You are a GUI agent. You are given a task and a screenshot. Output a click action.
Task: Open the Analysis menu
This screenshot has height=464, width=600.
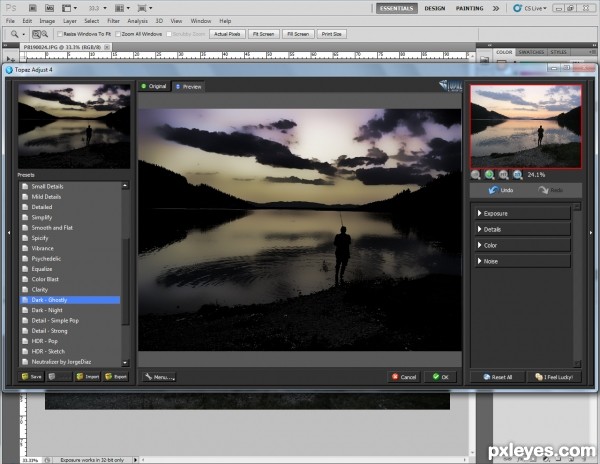137,21
